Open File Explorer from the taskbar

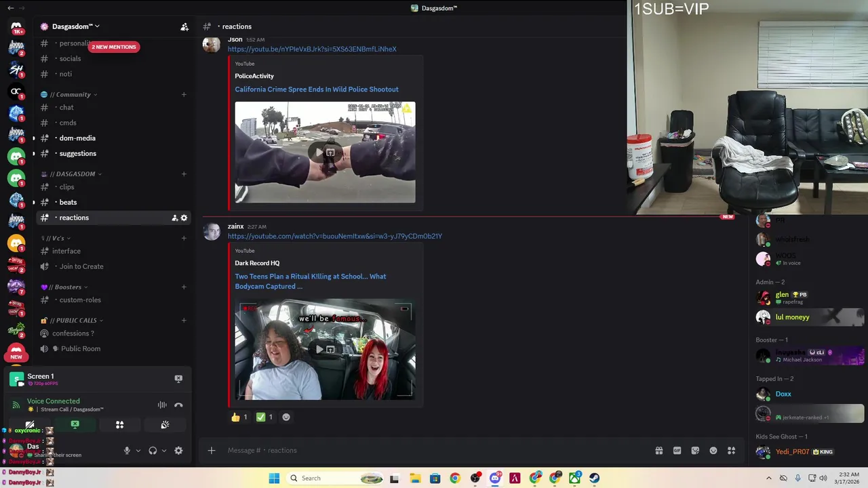415,479
